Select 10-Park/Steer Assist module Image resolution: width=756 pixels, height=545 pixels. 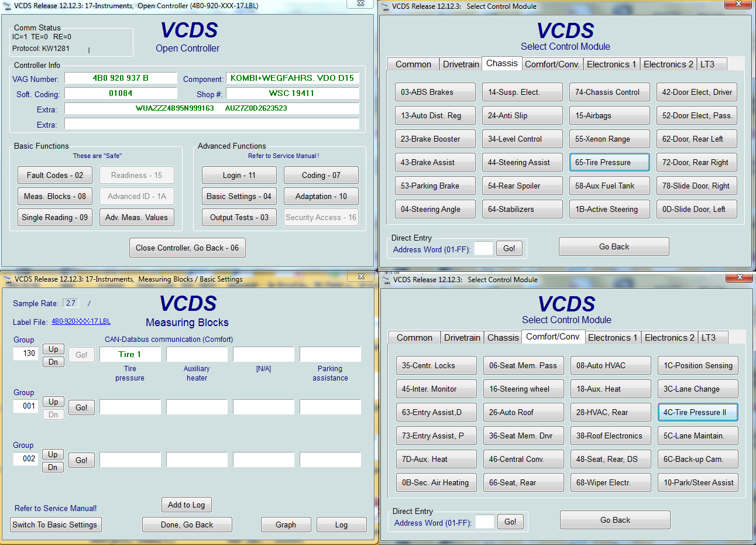click(698, 482)
